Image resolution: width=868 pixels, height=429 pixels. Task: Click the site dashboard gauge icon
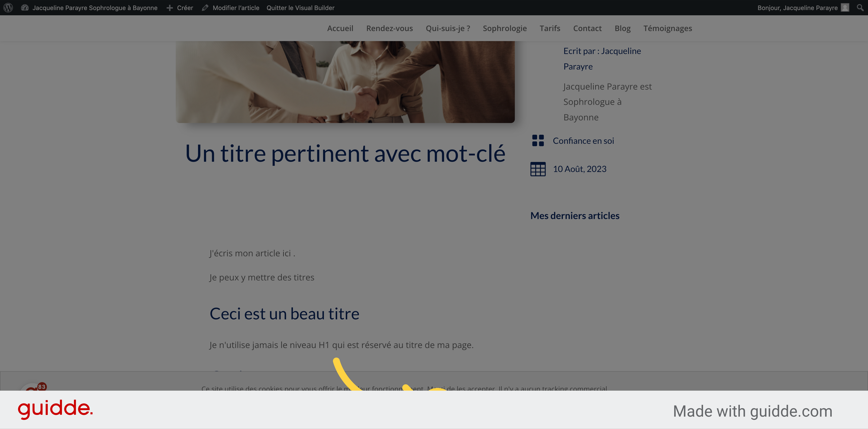coord(25,7)
